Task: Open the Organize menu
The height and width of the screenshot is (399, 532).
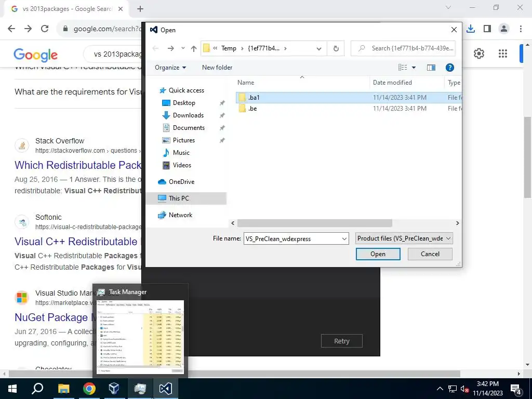Action: pos(170,68)
